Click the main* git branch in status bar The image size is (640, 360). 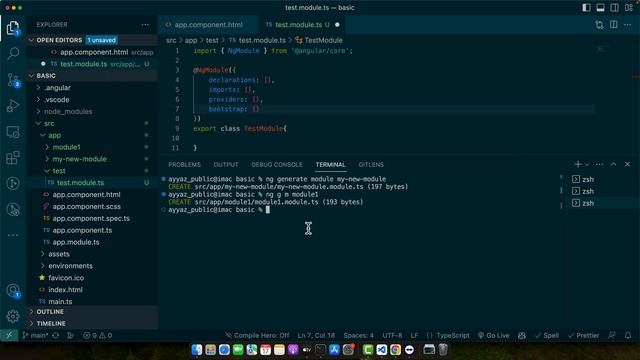35,336
